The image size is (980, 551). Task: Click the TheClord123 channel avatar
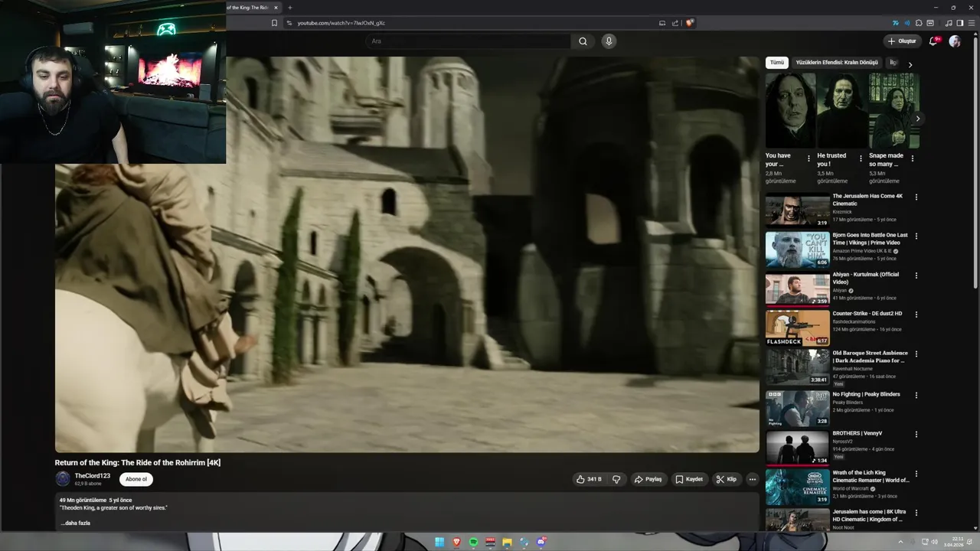tap(63, 479)
